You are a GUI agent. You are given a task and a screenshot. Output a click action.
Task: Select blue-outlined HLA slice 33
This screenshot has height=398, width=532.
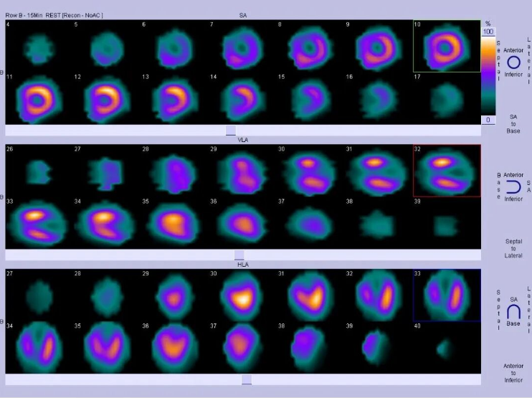coord(446,295)
